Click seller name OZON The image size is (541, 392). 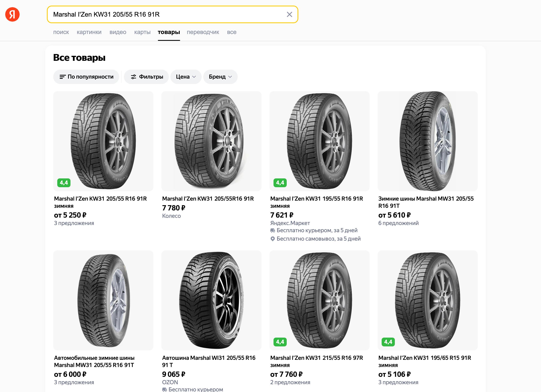pos(170,382)
